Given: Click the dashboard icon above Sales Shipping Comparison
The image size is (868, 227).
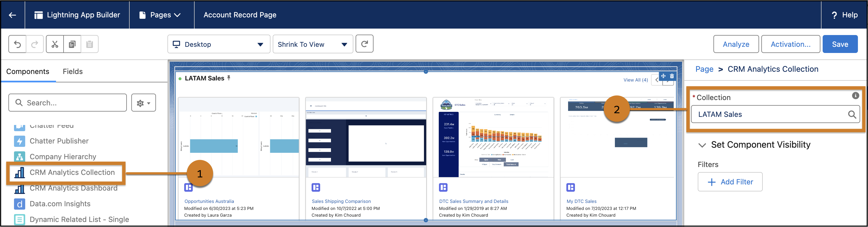Looking at the screenshot, I should (x=316, y=187).
